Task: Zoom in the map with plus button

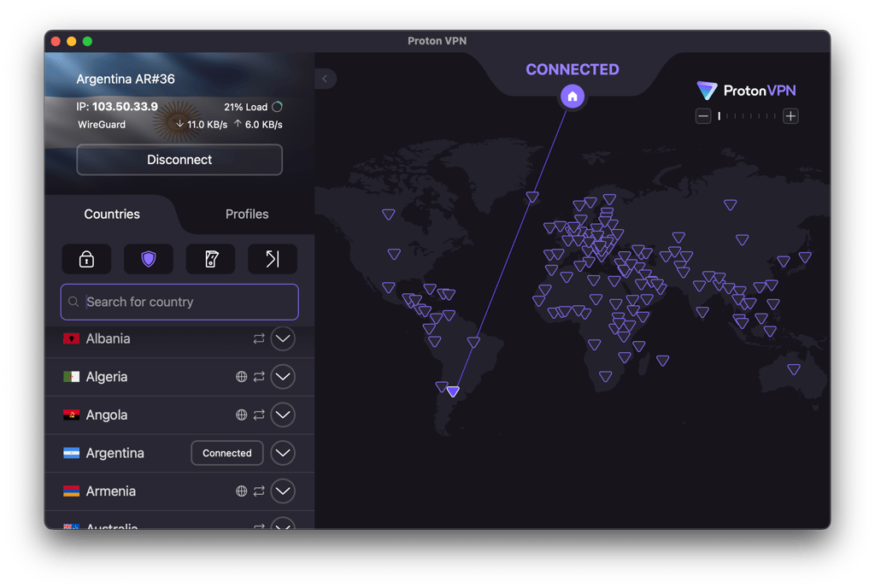Action: (x=790, y=116)
